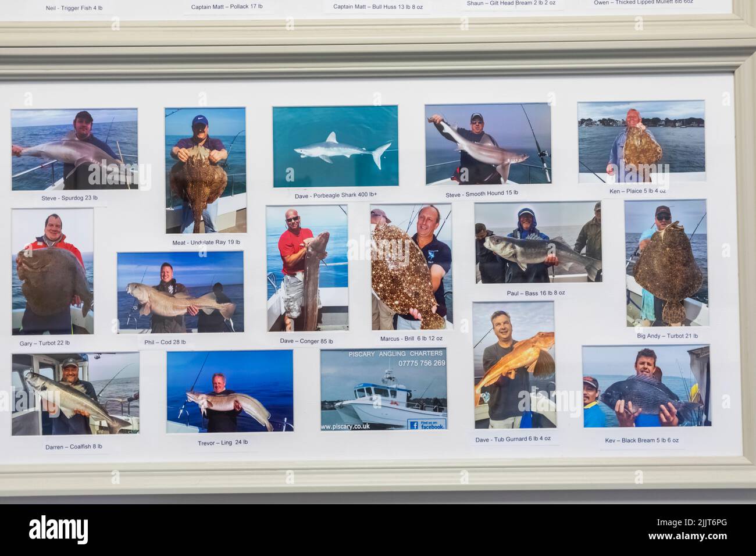Viewport: 756px width, 556px height.
Task: Click caption 'Owen – Thicked Lipped Mullett'
Action: click(x=643, y=2)
